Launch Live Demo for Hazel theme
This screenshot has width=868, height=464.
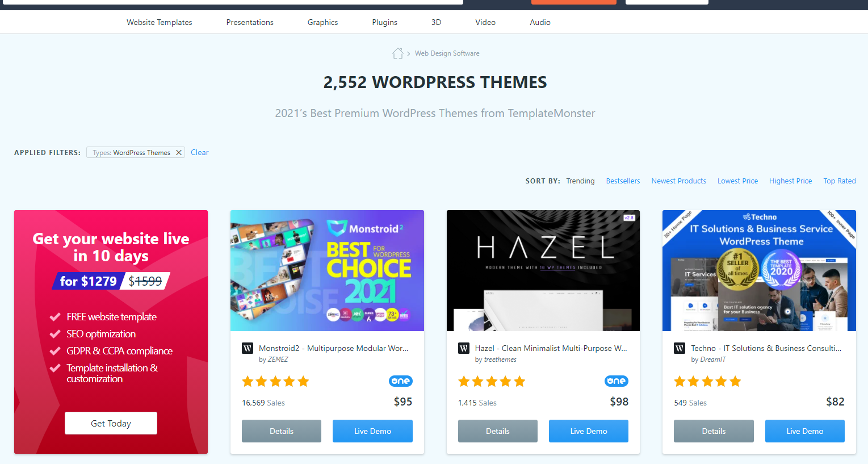(589, 431)
